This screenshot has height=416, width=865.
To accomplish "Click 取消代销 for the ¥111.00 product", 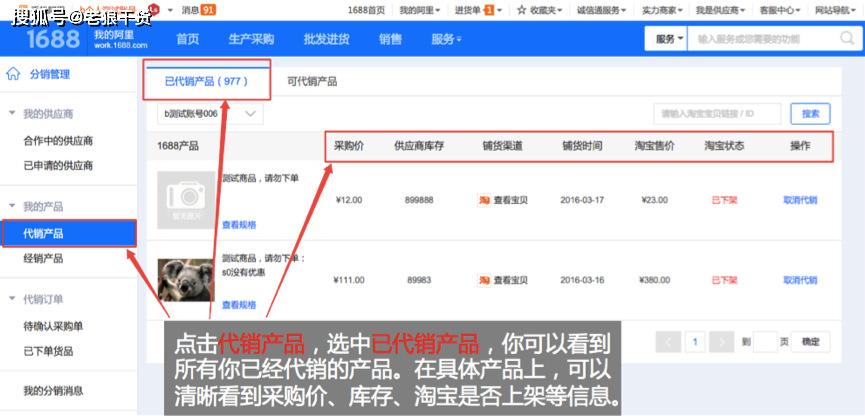I will tap(800, 280).
